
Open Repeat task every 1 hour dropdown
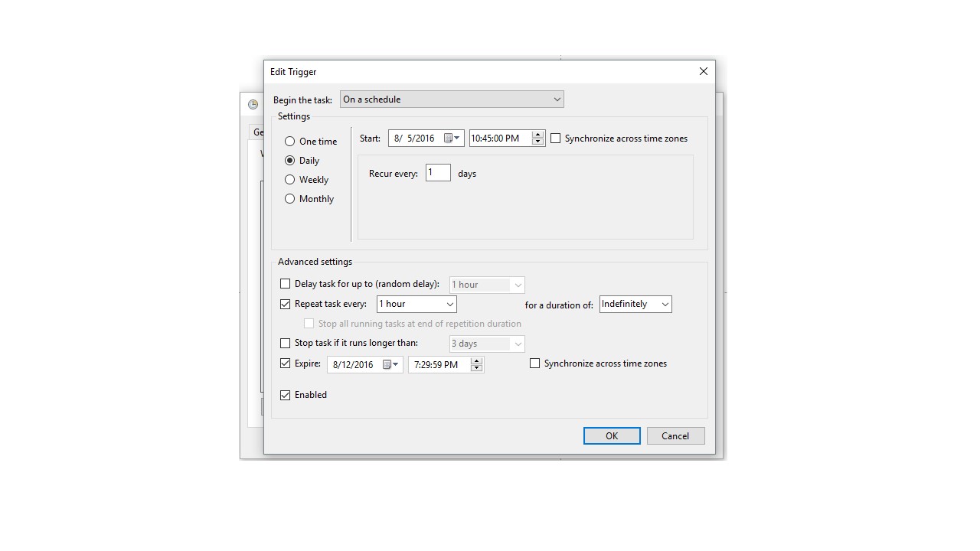tap(416, 304)
